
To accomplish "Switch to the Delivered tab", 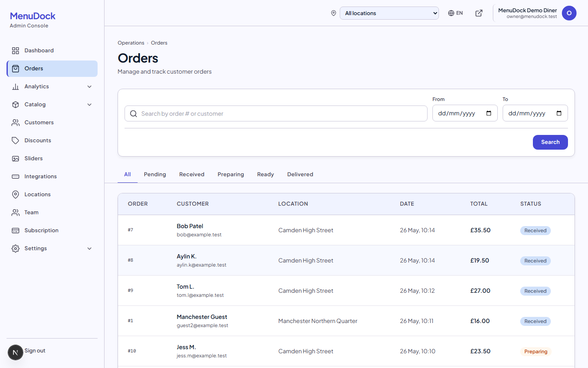I will pyautogui.click(x=300, y=174).
